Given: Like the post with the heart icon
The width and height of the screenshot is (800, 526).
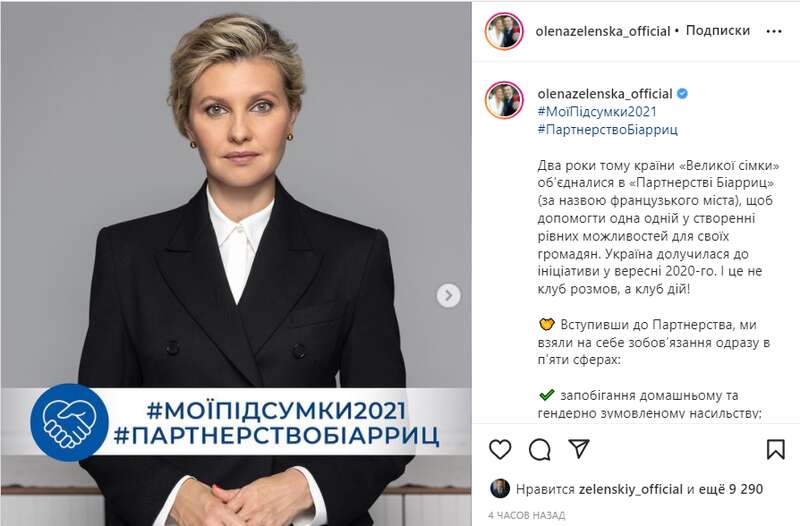Looking at the screenshot, I should [500, 449].
